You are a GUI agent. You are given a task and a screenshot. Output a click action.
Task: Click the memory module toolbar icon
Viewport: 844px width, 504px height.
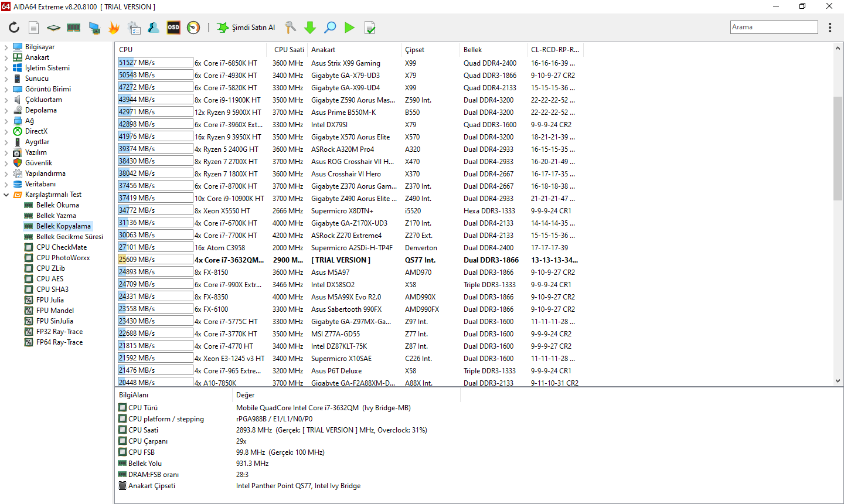(73, 27)
